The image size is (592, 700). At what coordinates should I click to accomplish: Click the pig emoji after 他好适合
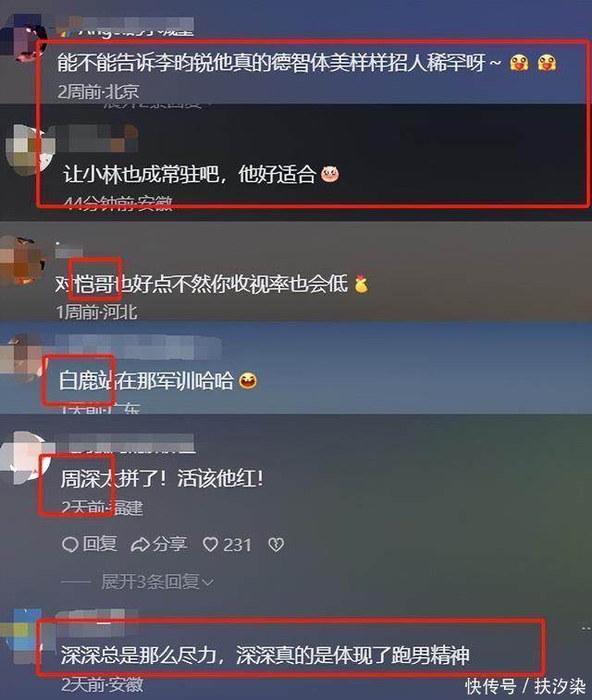[x=330, y=174]
